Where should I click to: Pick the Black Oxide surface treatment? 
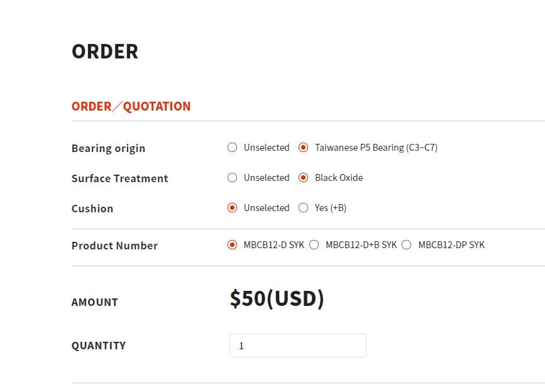pyautogui.click(x=304, y=178)
